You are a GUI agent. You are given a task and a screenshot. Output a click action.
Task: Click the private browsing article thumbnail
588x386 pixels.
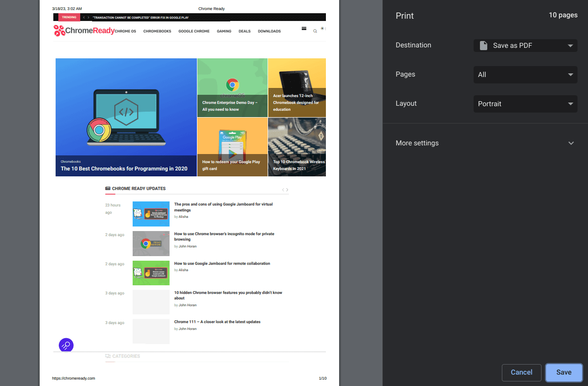point(151,243)
